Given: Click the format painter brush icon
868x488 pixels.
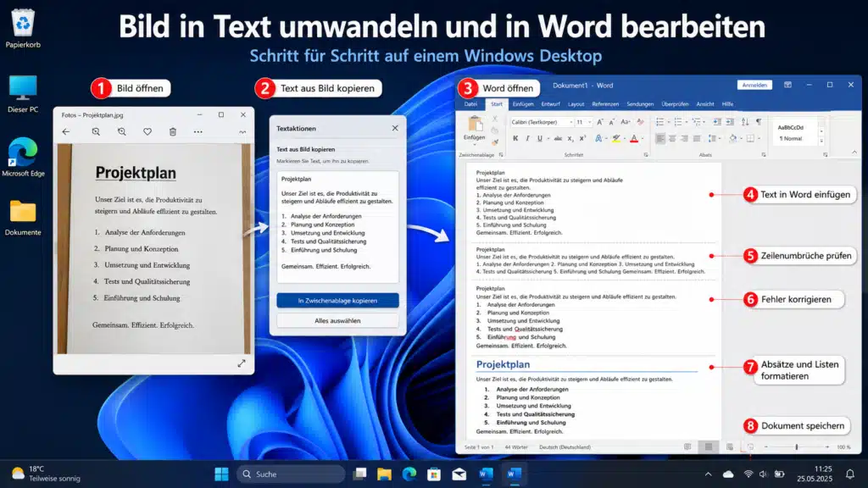Looking at the screenshot, I should coord(495,141).
